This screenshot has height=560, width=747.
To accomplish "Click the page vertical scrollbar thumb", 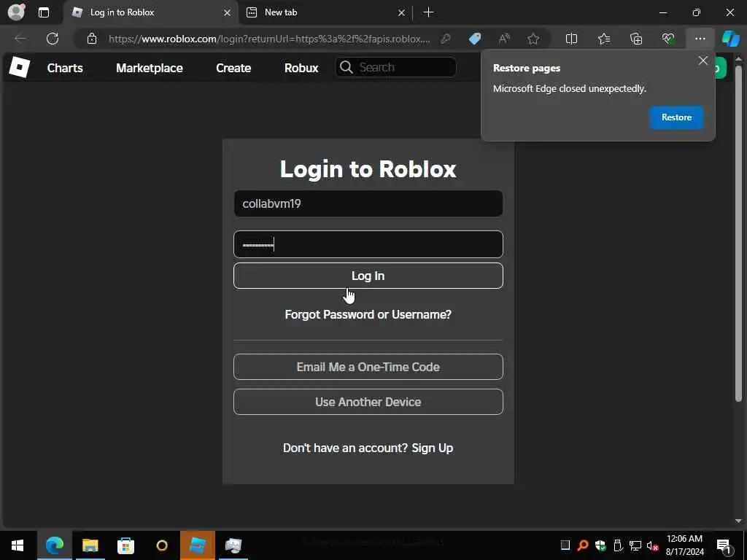I will pos(738,233).
